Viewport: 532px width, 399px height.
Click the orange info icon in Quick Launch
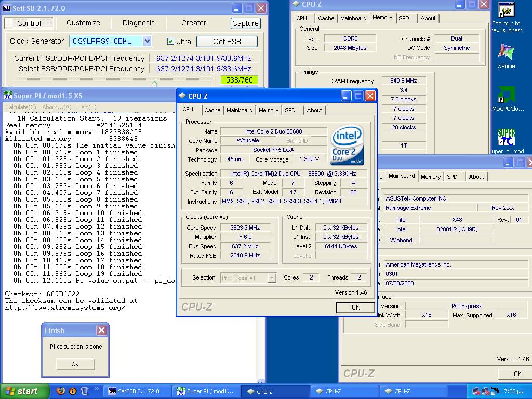[x=73, y=391]
